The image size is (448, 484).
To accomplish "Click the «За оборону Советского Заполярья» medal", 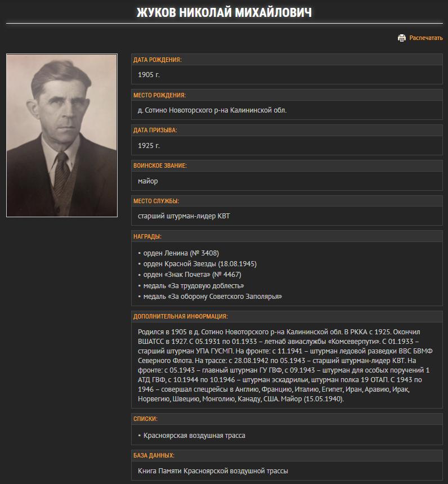I will click(213, 296).
